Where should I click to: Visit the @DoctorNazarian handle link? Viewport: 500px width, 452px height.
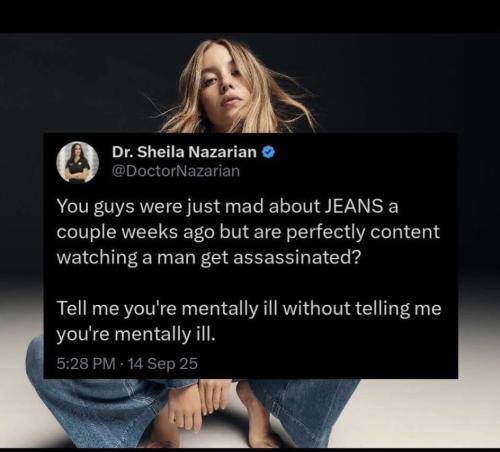(176, 171)
